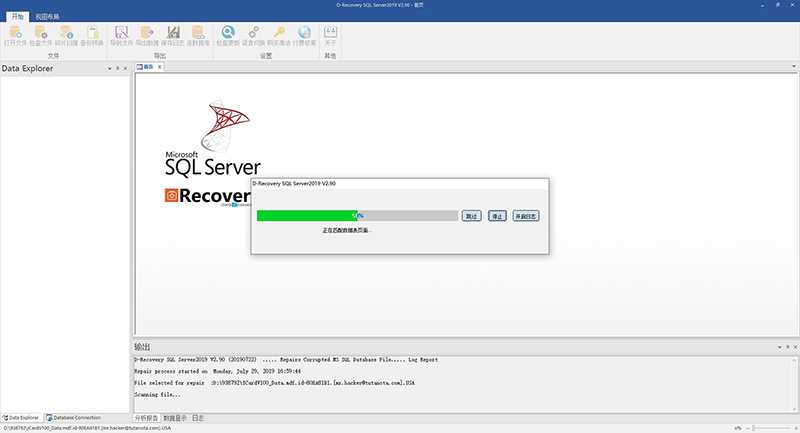Click the status bar file path text
The image size is (800, 433).
click(87, 428)
